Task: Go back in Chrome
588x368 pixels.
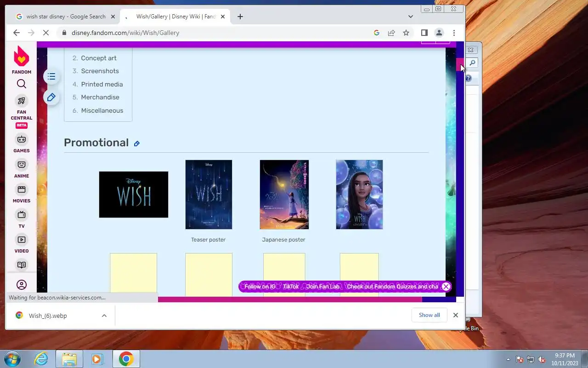Action: 17,33
